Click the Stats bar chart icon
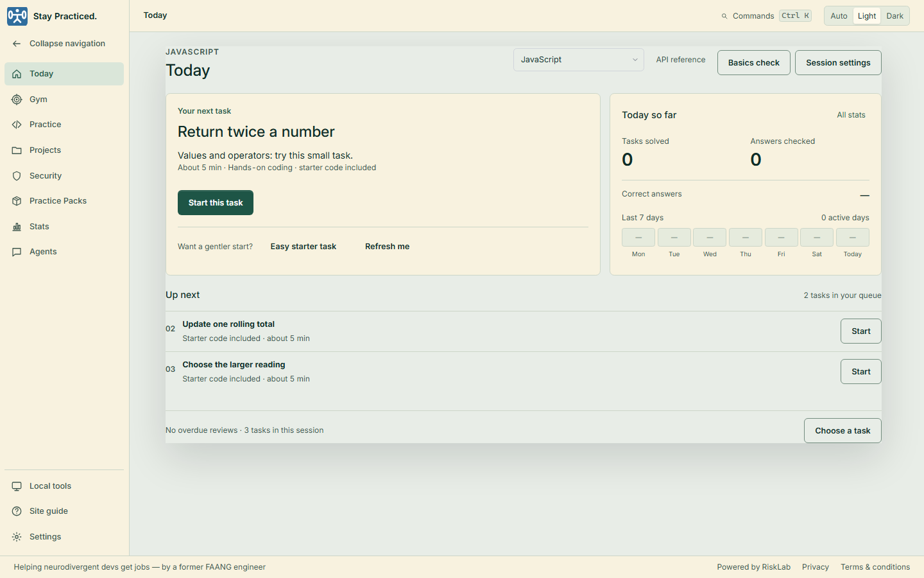 click(x=17, y=227)
